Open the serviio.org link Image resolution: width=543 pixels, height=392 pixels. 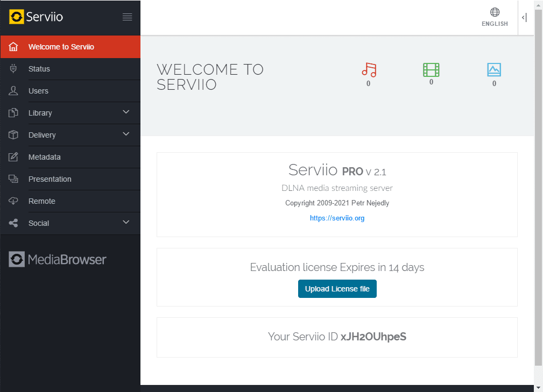click(x=337, y=218)
